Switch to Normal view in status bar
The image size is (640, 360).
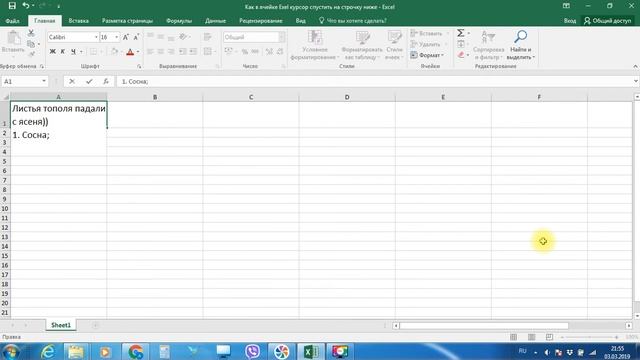513,337
